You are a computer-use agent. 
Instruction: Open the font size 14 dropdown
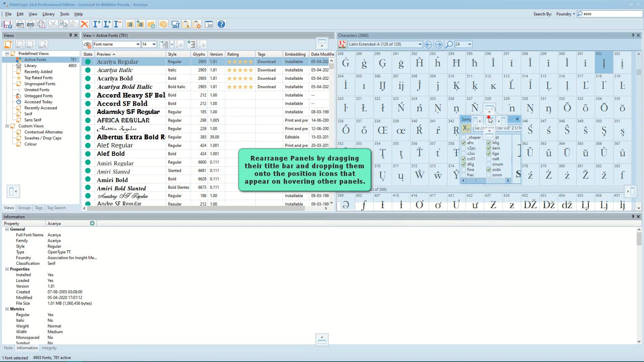[154, 44]
